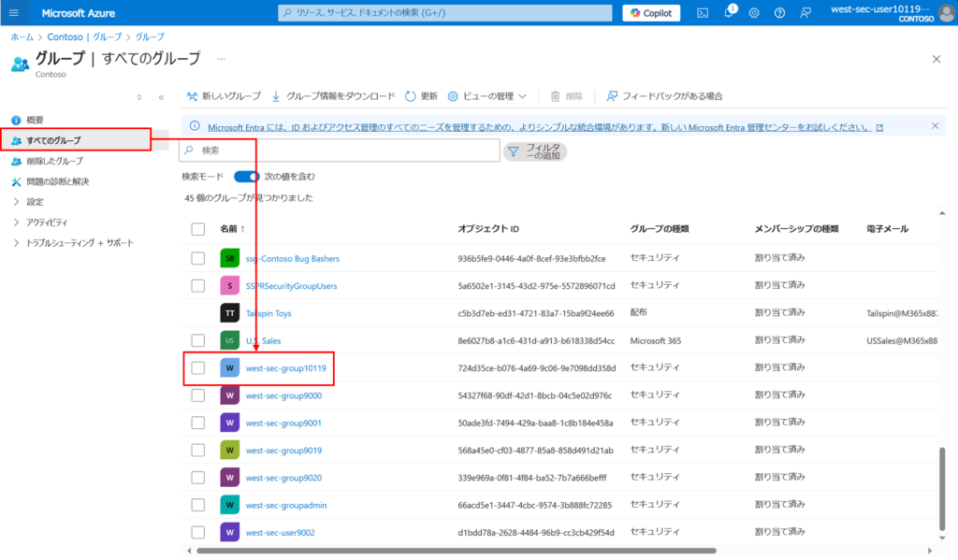Image resolution: width=958 pixels, height=560 pixels.
Task: Open the ellipsis menu beside page title
Action: (221, 59)
